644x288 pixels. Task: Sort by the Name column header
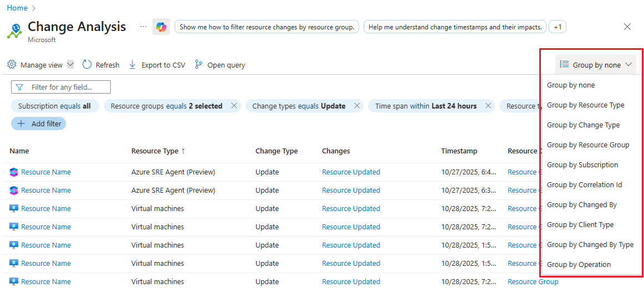[x=19, y=151]
